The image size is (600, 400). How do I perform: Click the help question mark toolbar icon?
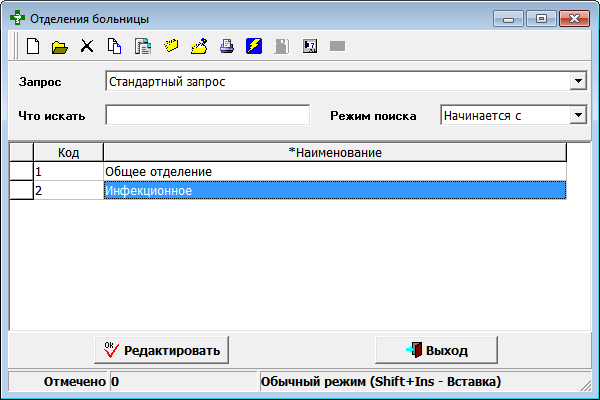click(x=310, y=46)
